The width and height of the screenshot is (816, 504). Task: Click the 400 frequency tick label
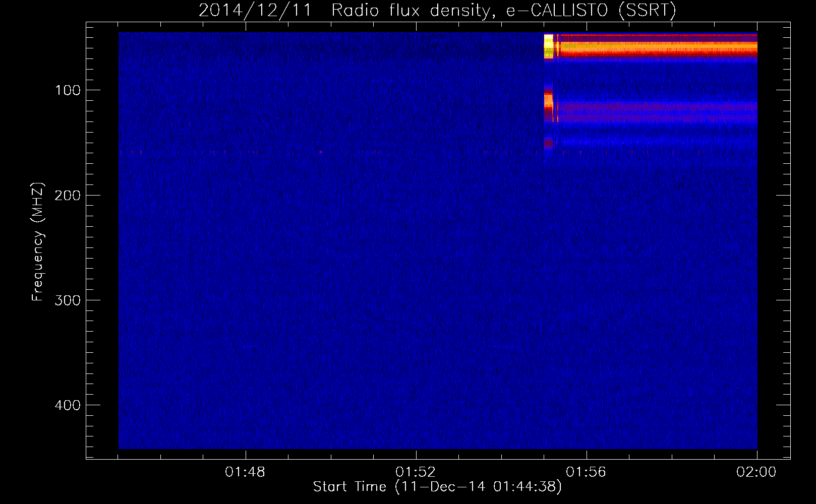click(x=68, y=405)
